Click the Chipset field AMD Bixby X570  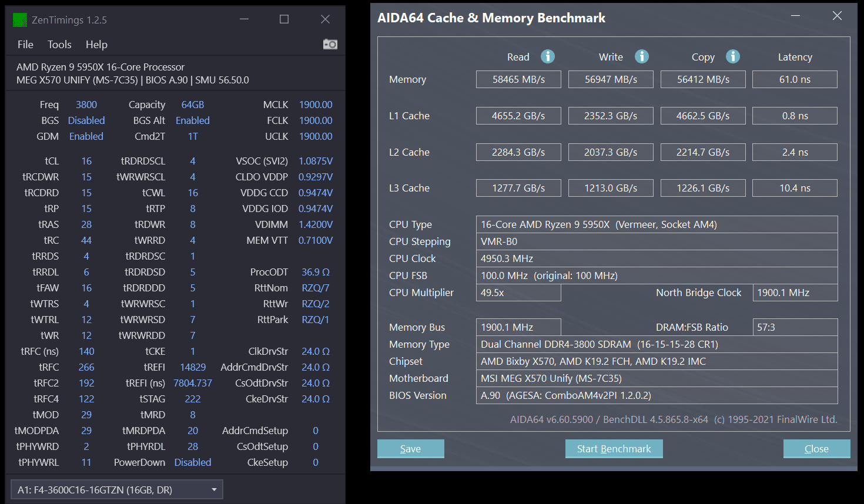click(657, 361)
